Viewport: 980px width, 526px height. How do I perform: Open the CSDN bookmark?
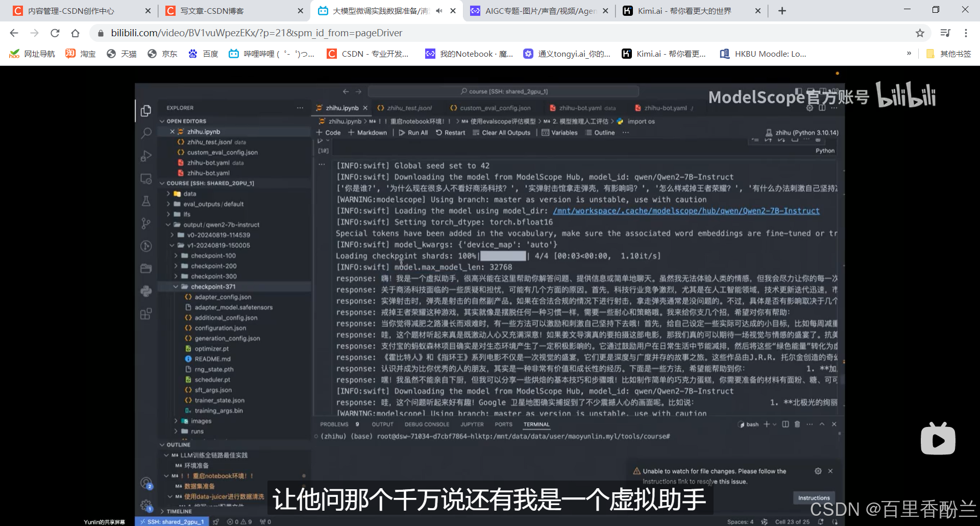(x=367, y=54)
